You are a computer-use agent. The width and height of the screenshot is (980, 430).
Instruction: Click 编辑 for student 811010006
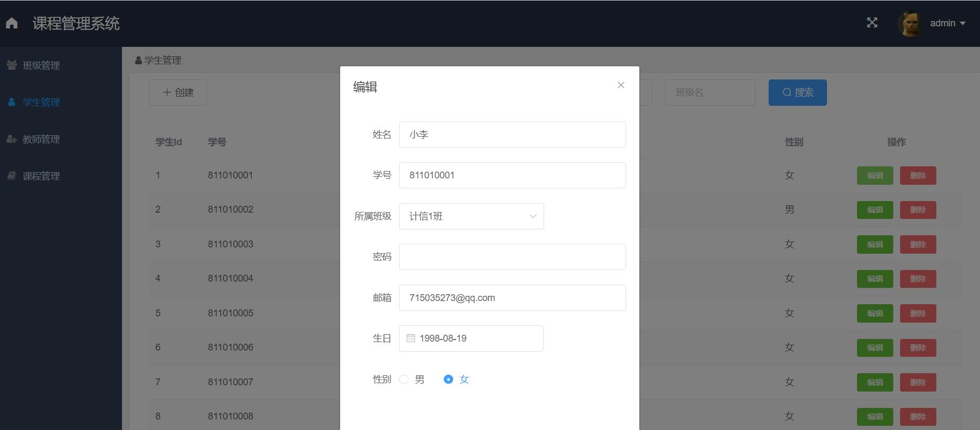875,348
